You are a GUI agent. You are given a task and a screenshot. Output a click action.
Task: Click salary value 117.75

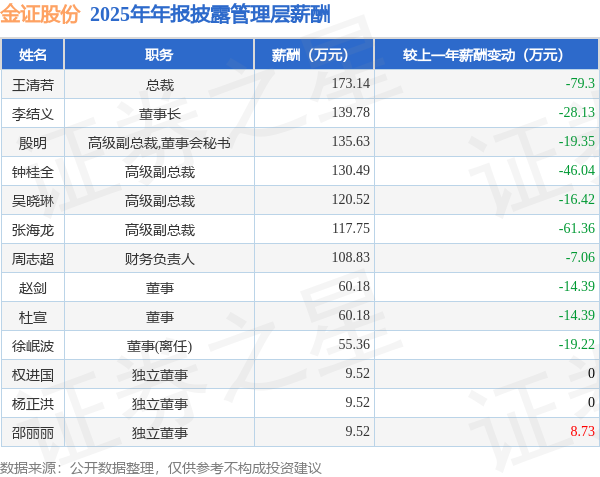pyautogui.click(x=351, y=228)
